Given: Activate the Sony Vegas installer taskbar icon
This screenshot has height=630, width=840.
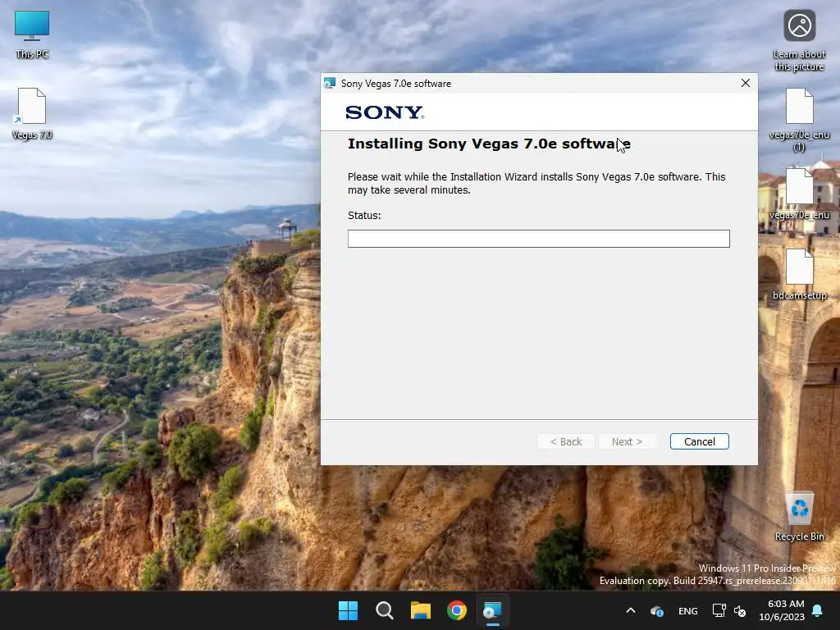Looking at the screenshot, I should [x=493, y=610].
